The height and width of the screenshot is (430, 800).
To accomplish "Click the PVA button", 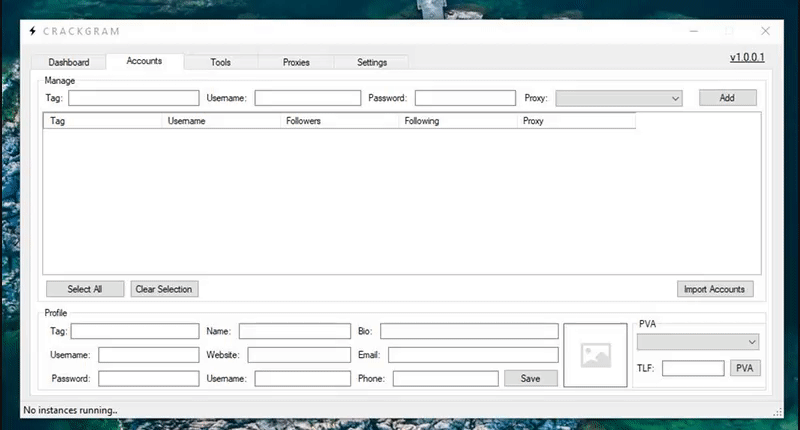I will pyautogui.click(x=745, y=368).
